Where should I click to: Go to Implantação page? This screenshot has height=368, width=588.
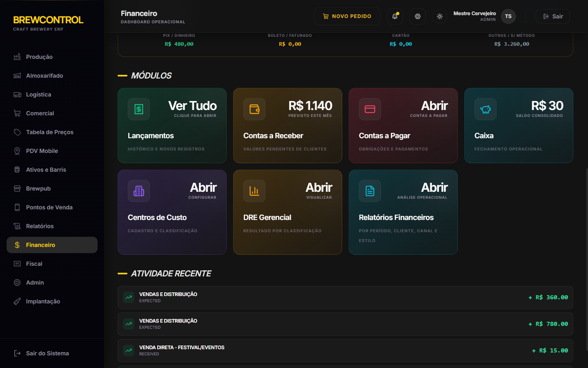click(x=52, y=301)
